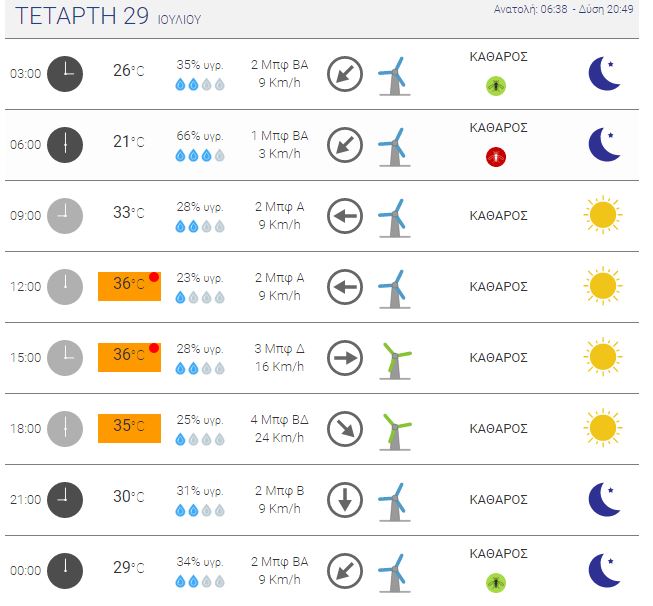Click the green mosquito icon at 00:00
The image size is (653, 606).
[496, 583]
